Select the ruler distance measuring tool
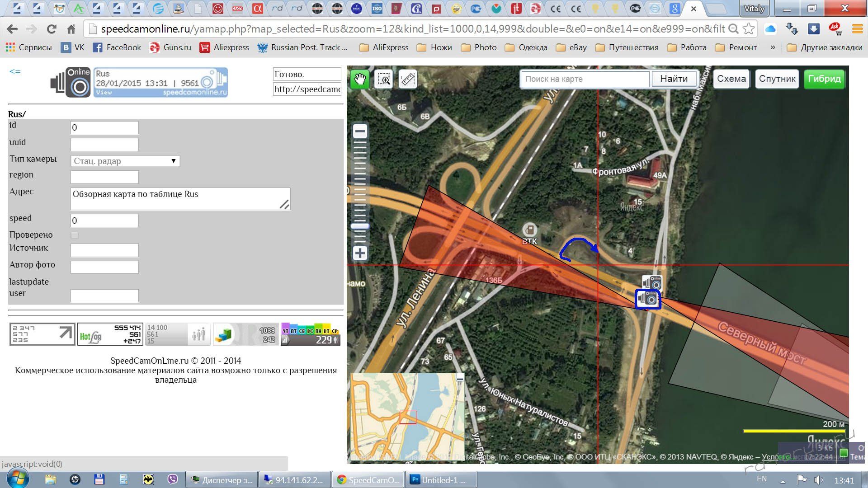The width and height of the screenshot is (868, 488). tap(408, 80)
